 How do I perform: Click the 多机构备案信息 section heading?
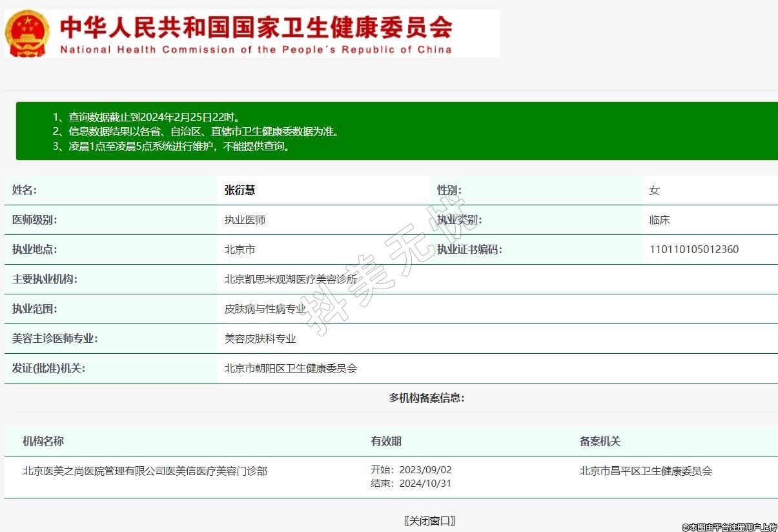(426, 398)
